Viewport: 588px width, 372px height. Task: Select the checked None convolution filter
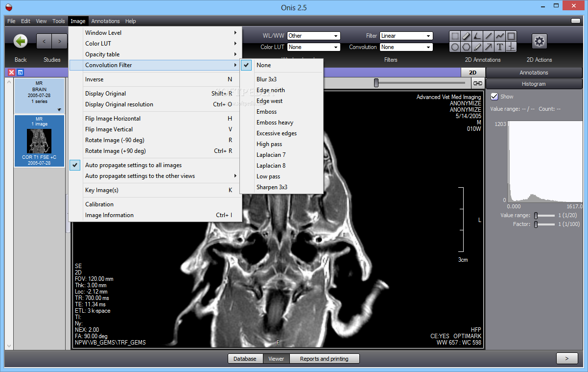(282, 65)
